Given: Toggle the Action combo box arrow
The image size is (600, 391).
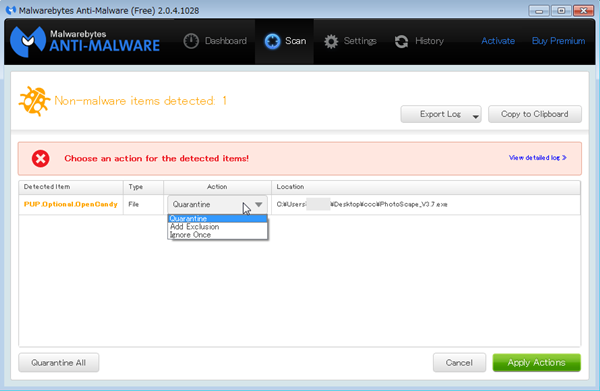Looking at the screenshot, I should [x=259, y=204].
